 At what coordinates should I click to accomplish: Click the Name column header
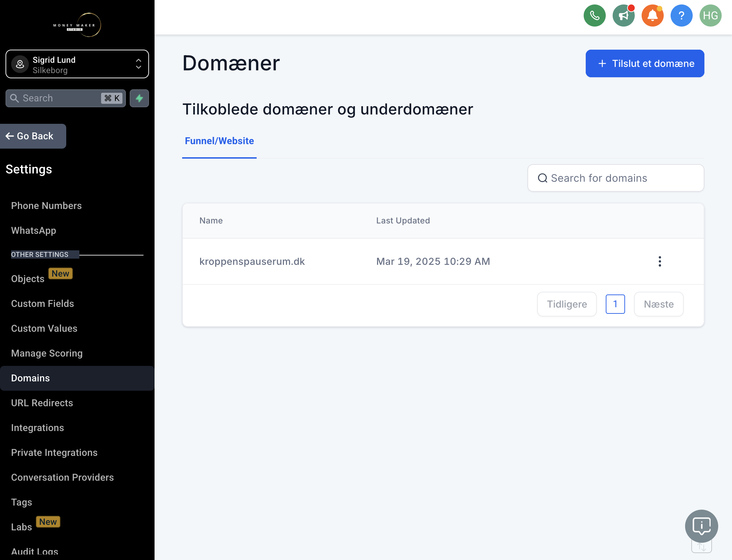pyautogui.click(x=211, y=221)
